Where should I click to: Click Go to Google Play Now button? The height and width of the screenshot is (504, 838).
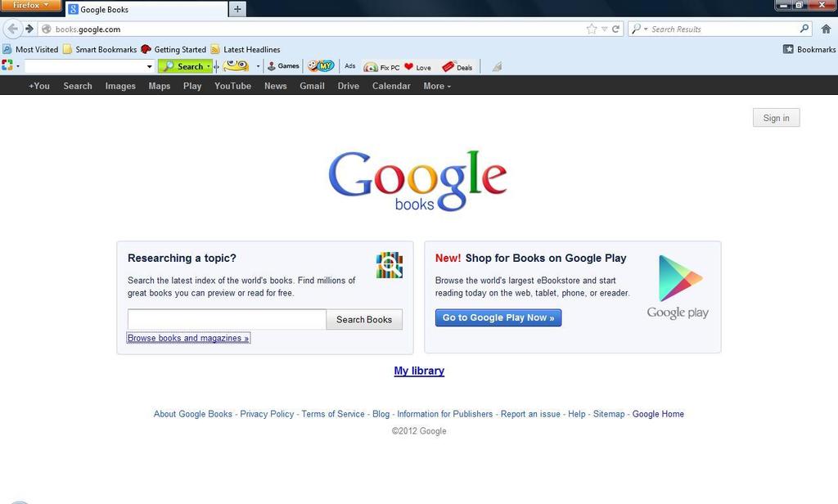coord(498,317)
